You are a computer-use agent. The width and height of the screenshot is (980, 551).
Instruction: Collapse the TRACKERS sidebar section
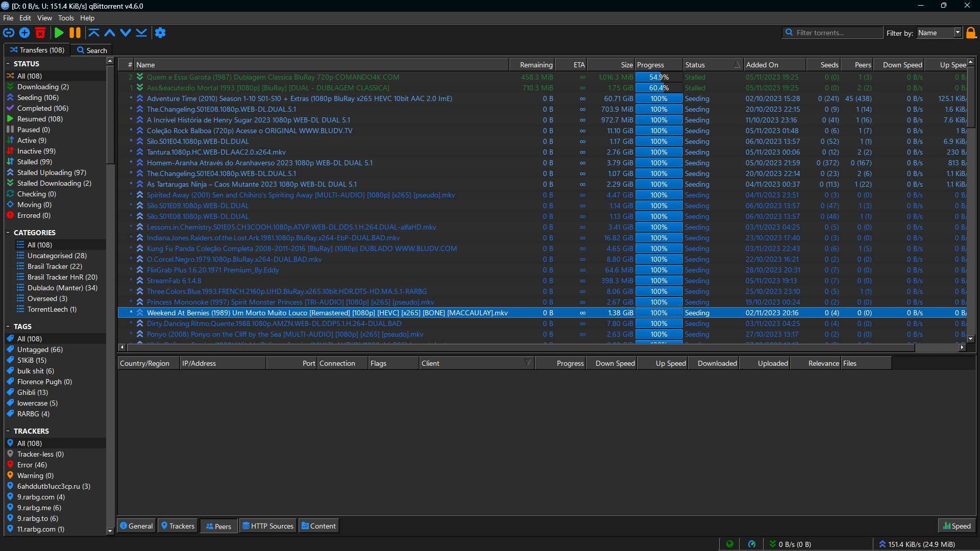coord(8,431)
